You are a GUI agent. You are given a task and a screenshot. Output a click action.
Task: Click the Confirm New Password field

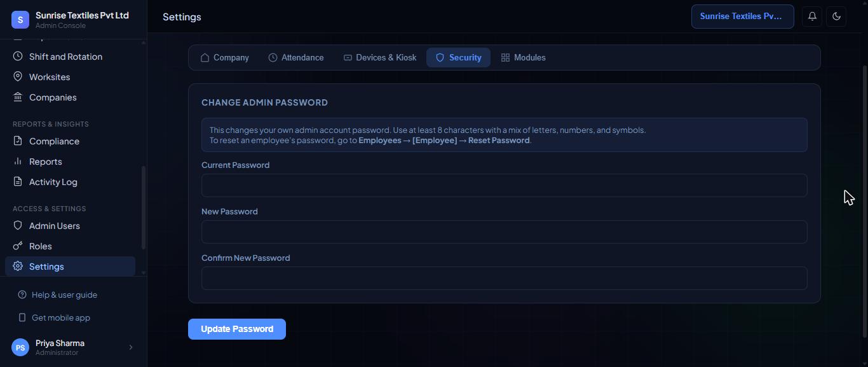click(x=505, y=278)
